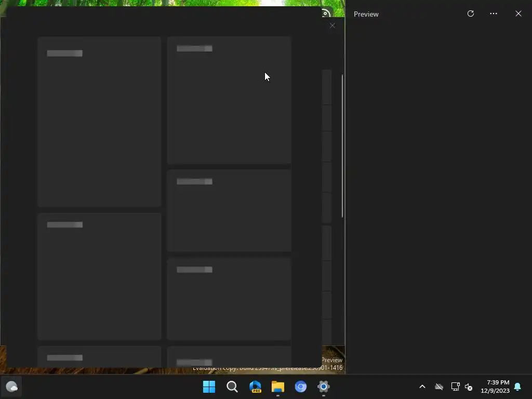
Task: Show hidden system tray icons
Action: (422, 387)
